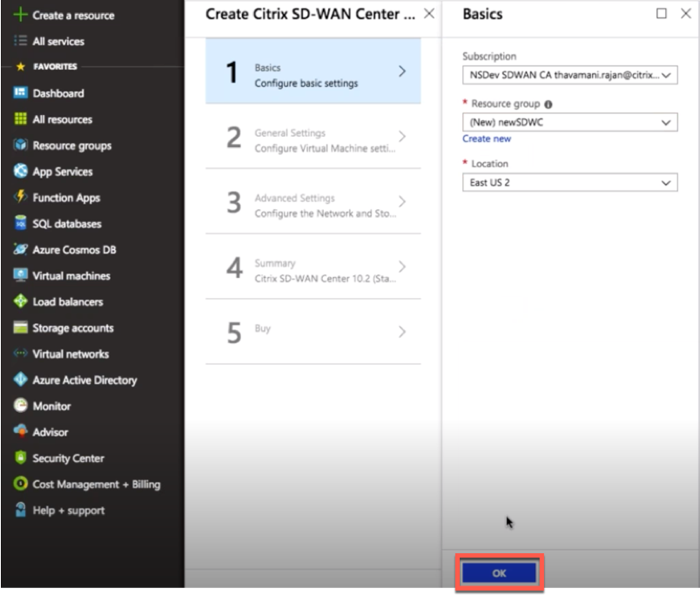Expand the Resource group dropdown
Image resolution: width=700 pixels, height=595 pixels.
click(x=569, y=122)
